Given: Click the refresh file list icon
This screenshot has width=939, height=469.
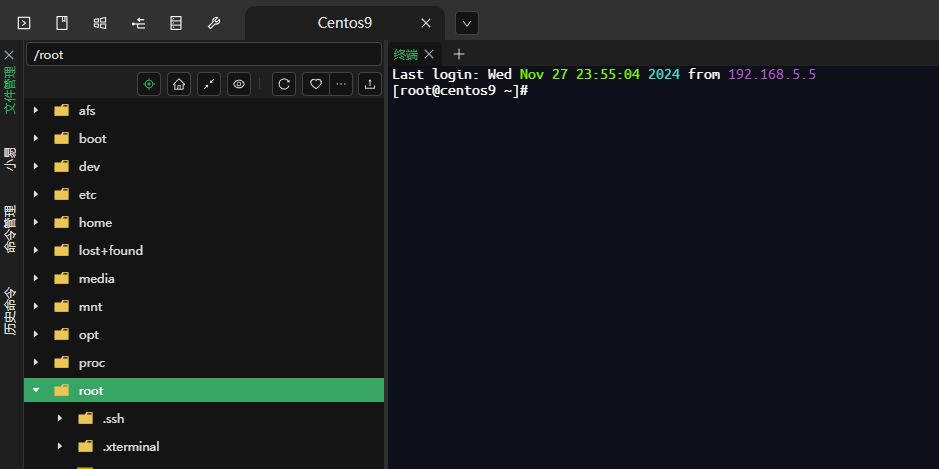Looking at the screenshot, I should pos(284,84).
